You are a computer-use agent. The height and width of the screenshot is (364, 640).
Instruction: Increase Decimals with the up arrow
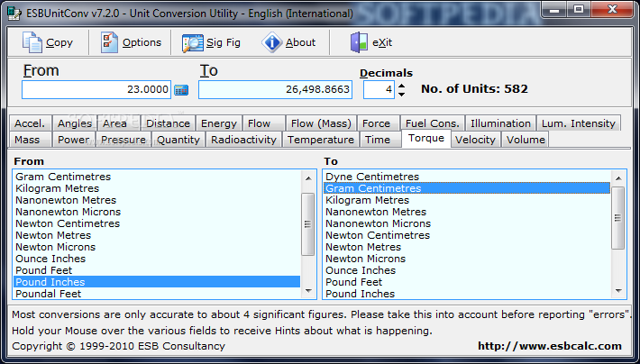click(x=402, y=86)
